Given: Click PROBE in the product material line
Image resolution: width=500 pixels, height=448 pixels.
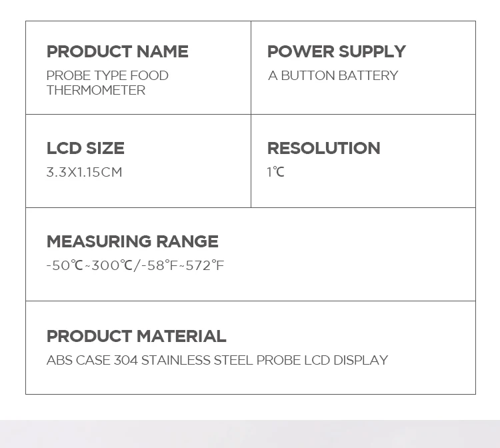Looking at the screenshot, I should [278, 360].
